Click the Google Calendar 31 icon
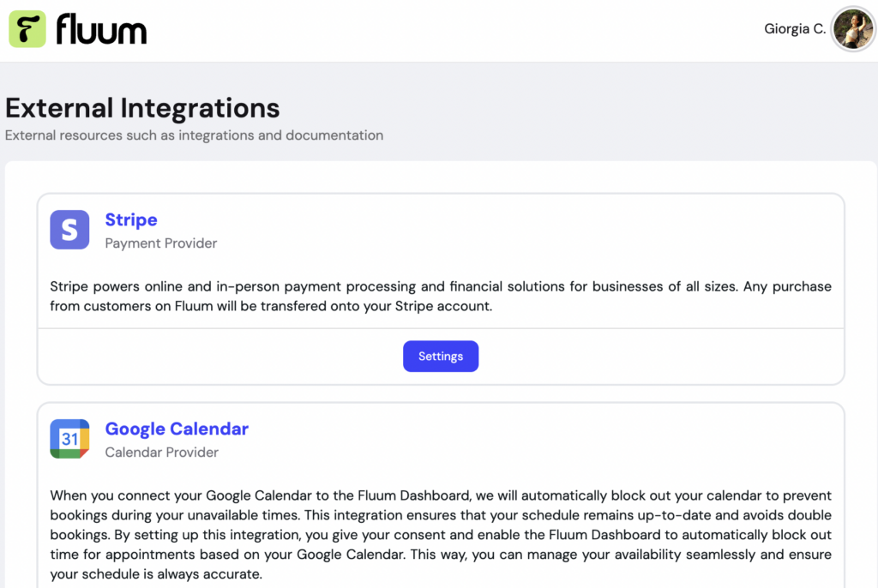The width and height of the screenshot is (878, 588). click(69, 439)
